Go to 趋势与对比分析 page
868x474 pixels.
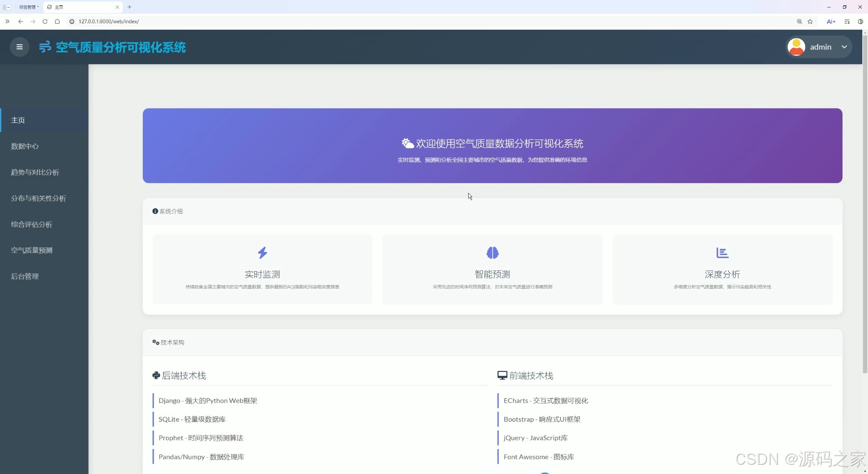click(x=35, y=172)
